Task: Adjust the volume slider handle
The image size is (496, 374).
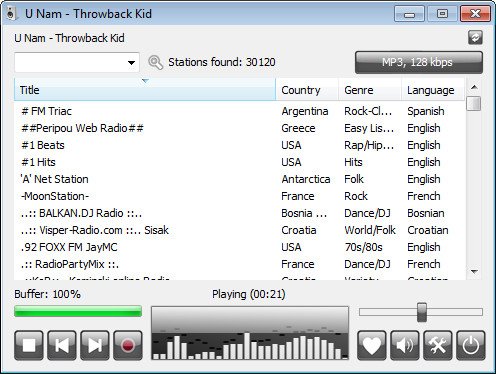Action: 422,312
